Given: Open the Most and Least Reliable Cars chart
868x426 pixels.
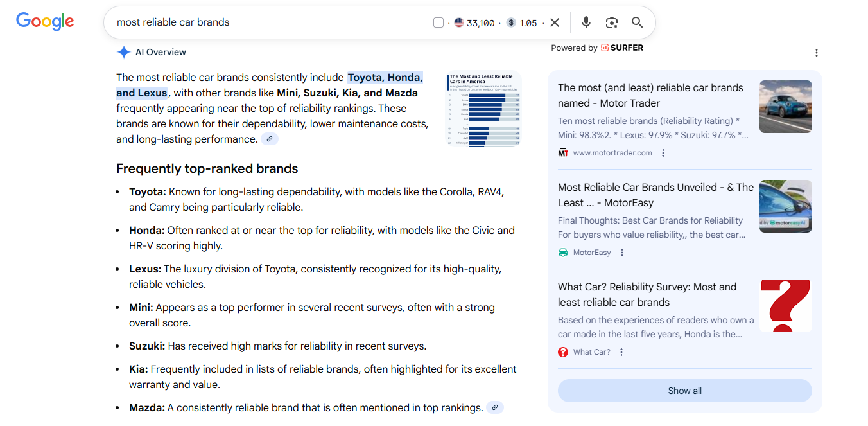Looking at the screenshot, I should [x=483, y=109].
